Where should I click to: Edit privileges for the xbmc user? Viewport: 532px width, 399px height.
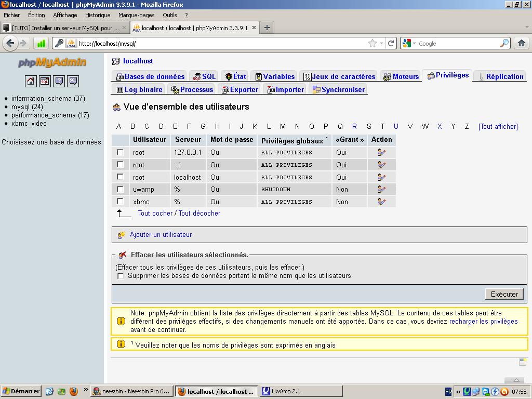(x=381, y=202)
